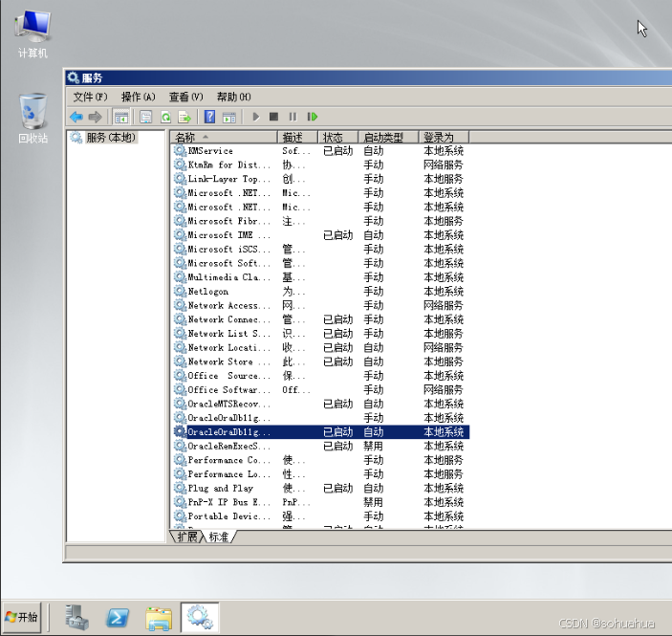Select the 计算机 desktop icon
The image size is (672, 636).
pos(33,34)
